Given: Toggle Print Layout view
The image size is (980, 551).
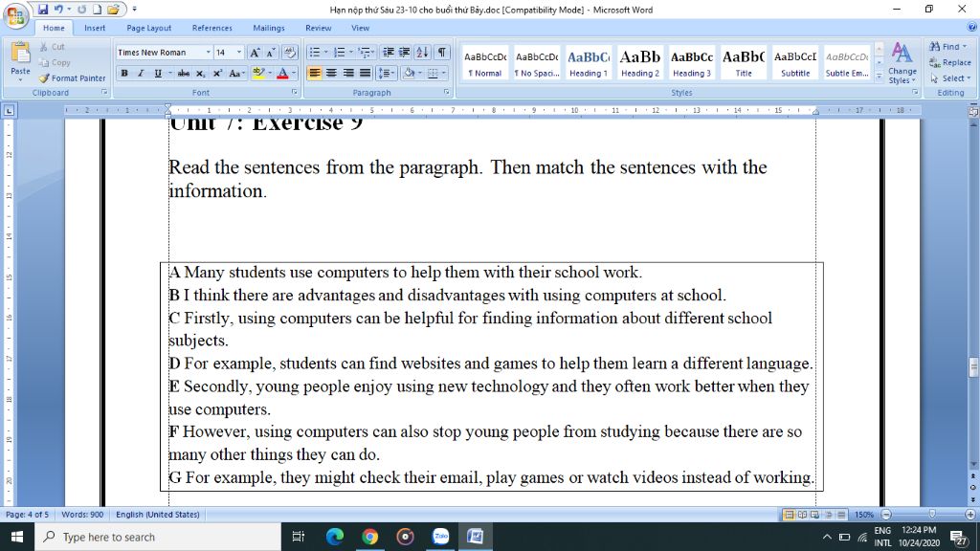Looking at the screenshot, I should pos(789,515).
